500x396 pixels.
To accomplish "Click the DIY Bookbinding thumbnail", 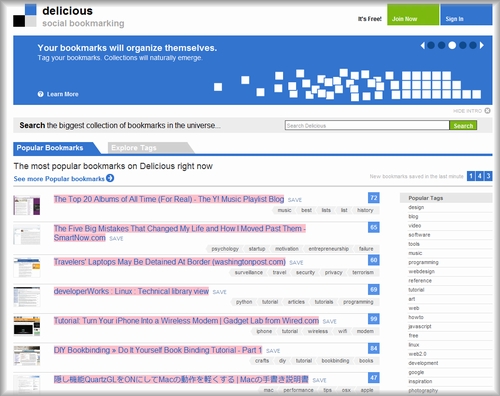I will coord(27,356).
